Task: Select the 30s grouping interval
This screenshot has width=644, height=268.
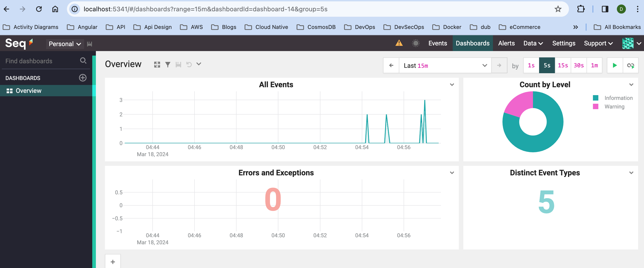Action: (x=578, y=66)
